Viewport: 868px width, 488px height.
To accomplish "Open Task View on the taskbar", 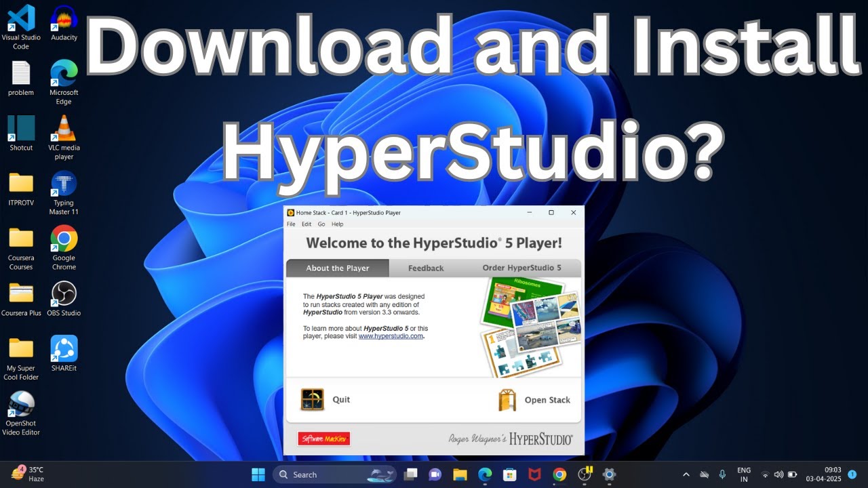I will 411,474.
